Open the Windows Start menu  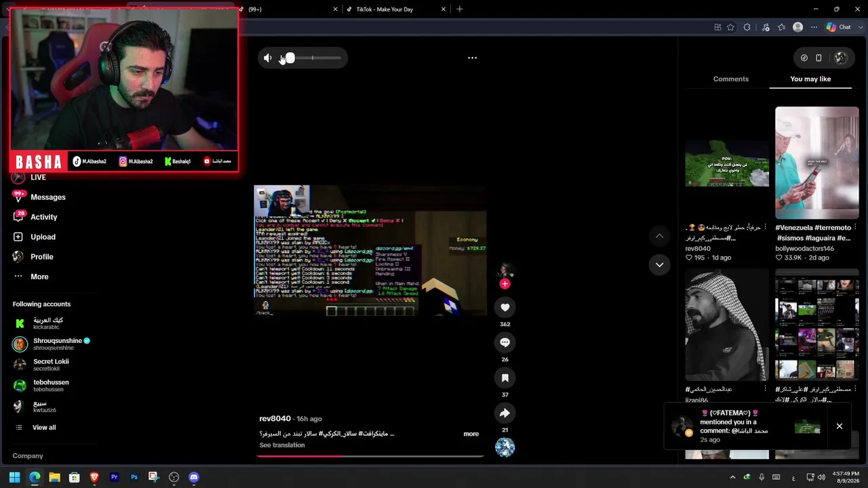(15, 478)
